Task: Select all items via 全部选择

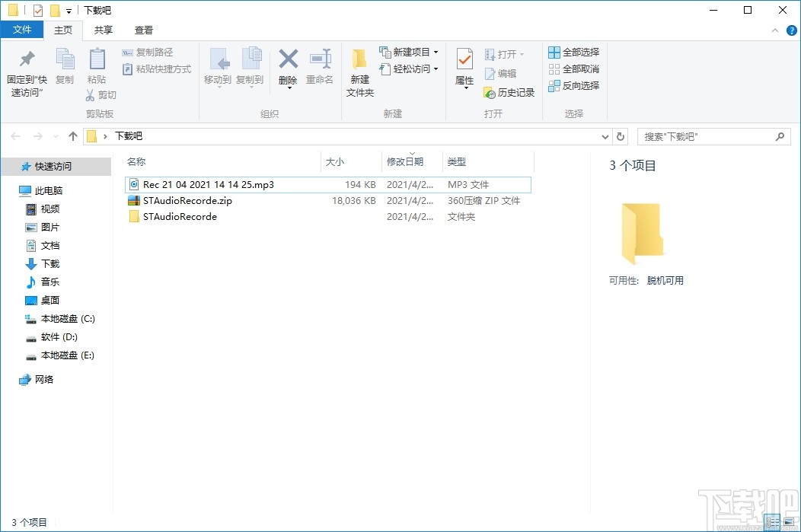Action: [573, 51]
